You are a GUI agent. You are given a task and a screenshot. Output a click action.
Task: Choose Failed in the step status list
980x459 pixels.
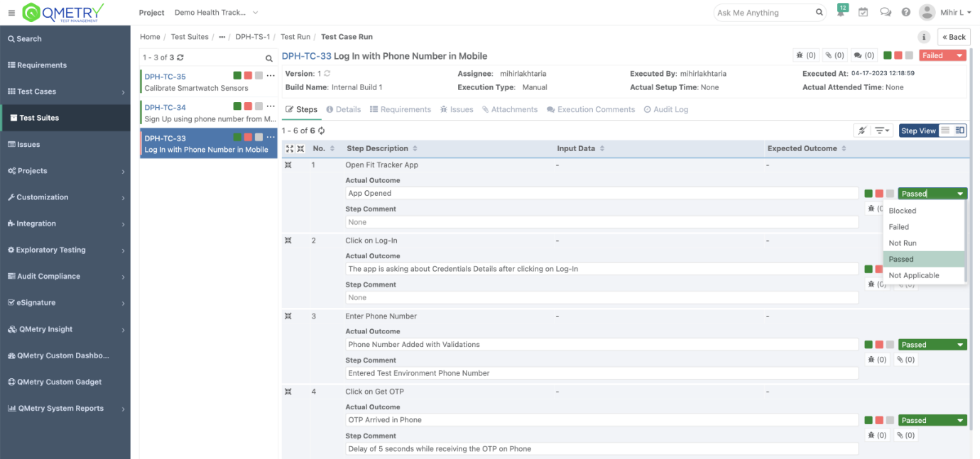924,227
